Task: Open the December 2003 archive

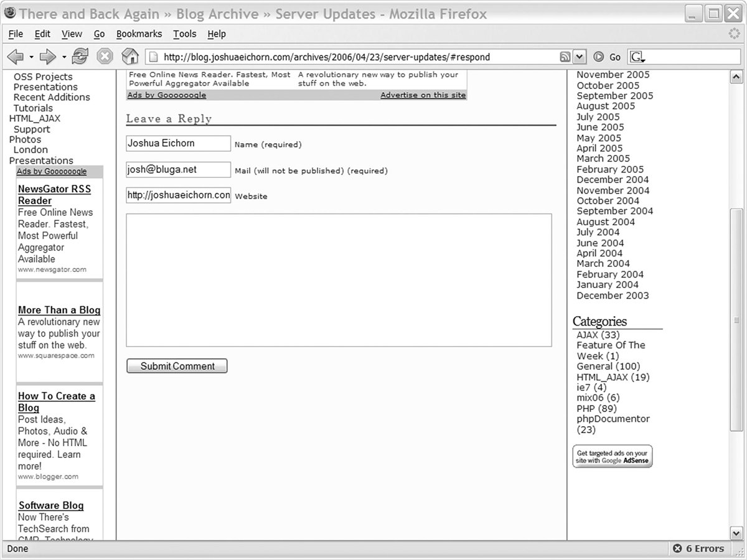Action: [613, 296]
